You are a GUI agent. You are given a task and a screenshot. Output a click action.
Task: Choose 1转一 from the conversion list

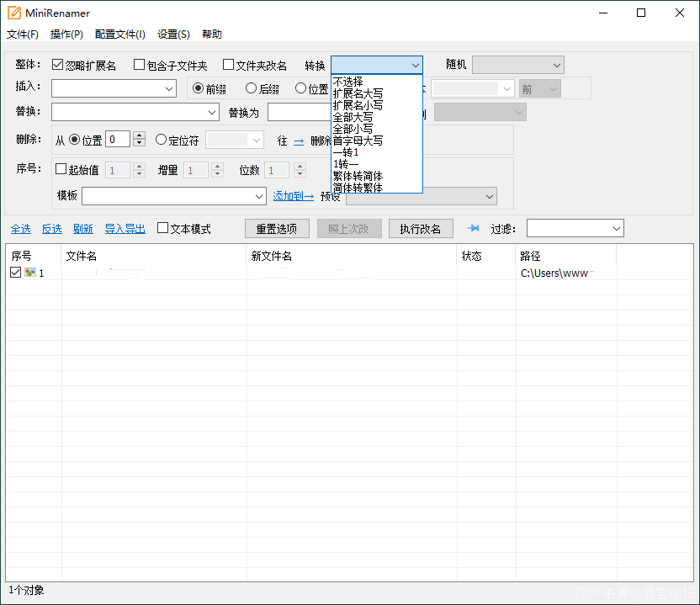(377, 164)
